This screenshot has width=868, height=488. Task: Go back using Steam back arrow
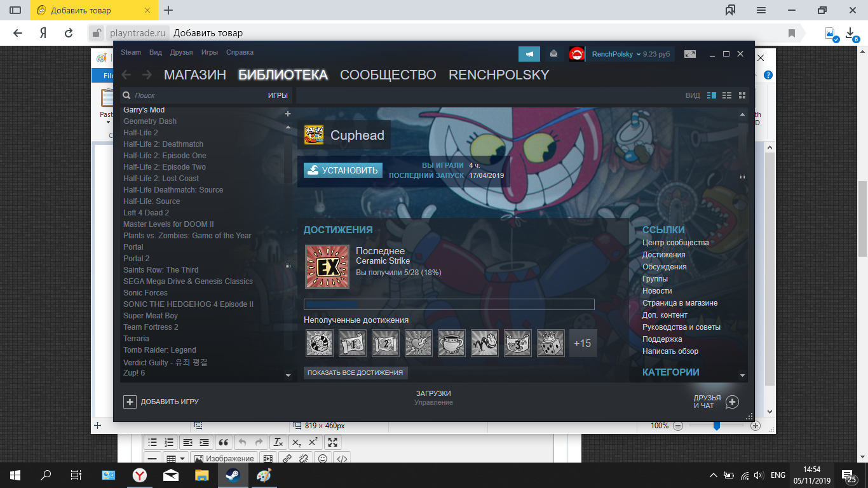click(126, 75)
